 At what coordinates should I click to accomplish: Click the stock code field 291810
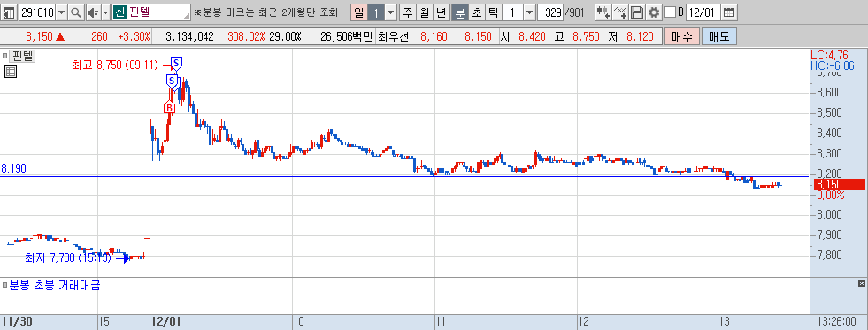37,12
